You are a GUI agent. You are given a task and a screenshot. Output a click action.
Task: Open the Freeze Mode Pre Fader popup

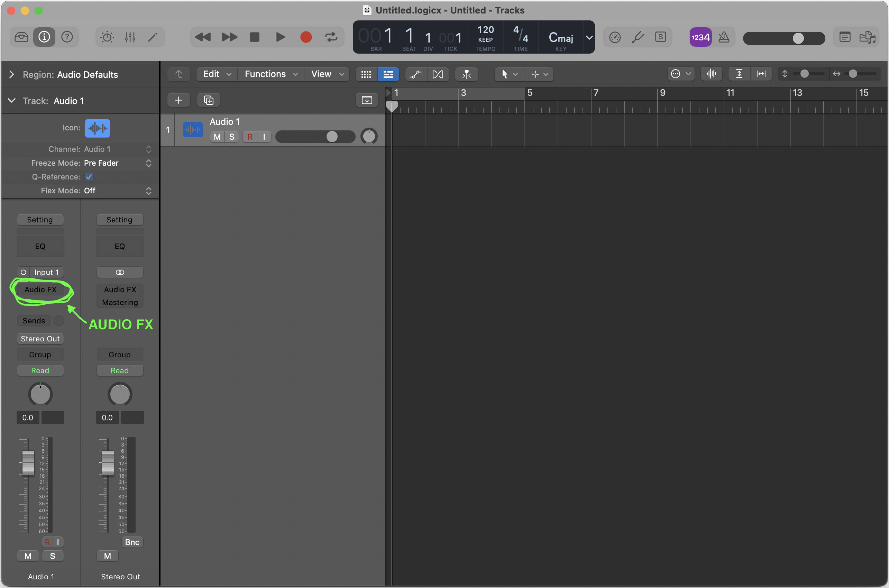(118, 163)
